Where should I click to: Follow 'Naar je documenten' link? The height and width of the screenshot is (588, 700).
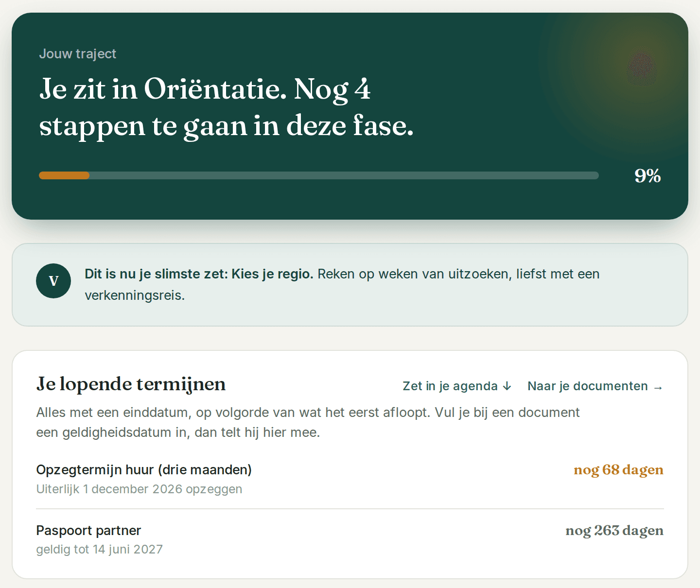point(595,386)
